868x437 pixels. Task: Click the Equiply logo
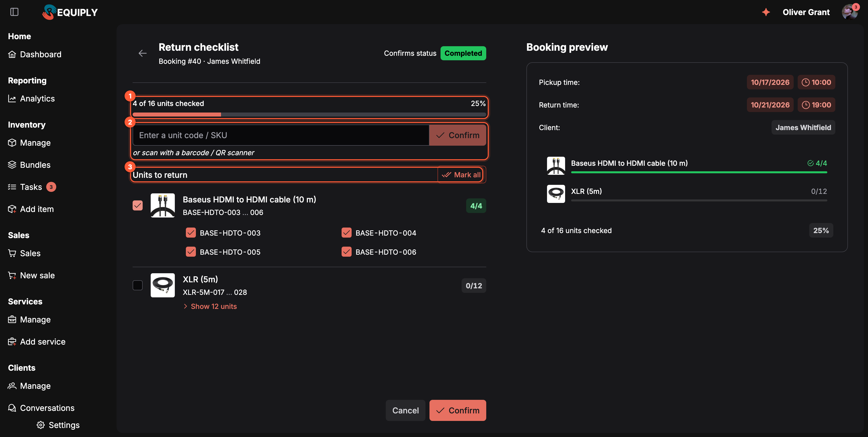[70, 12]
